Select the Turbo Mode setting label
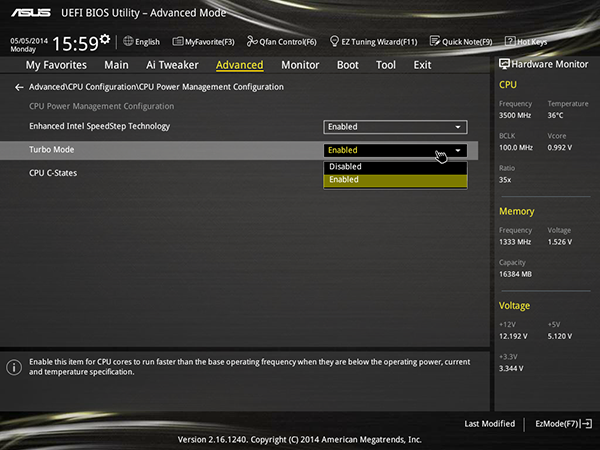This screenshot has width=600, height=450. point(52,150)
